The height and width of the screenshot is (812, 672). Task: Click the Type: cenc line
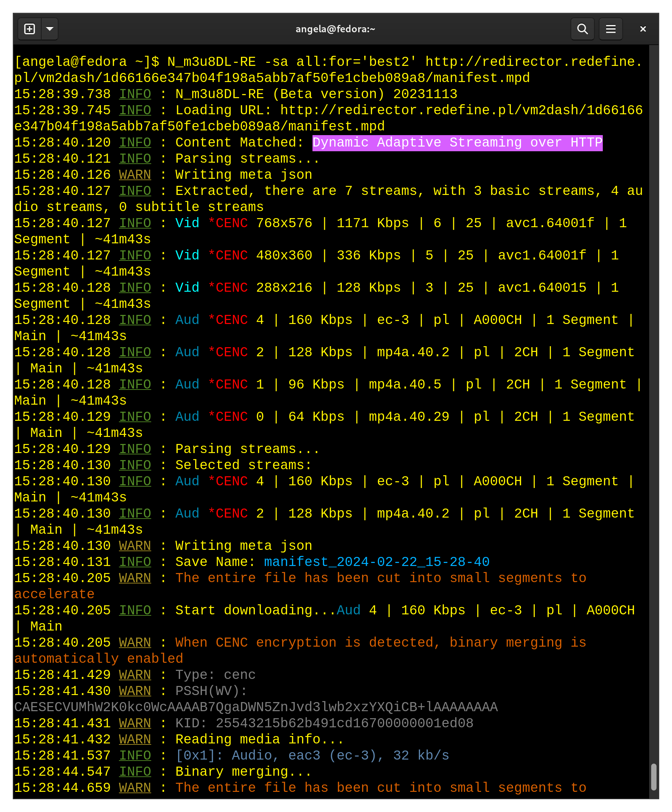tap(215, 675)
